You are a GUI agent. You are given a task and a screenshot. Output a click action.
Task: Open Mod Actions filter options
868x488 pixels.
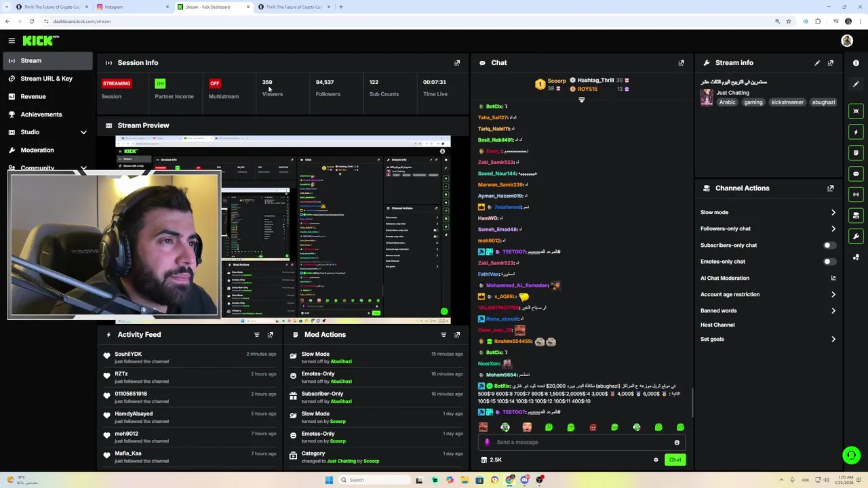click(443, 335)
